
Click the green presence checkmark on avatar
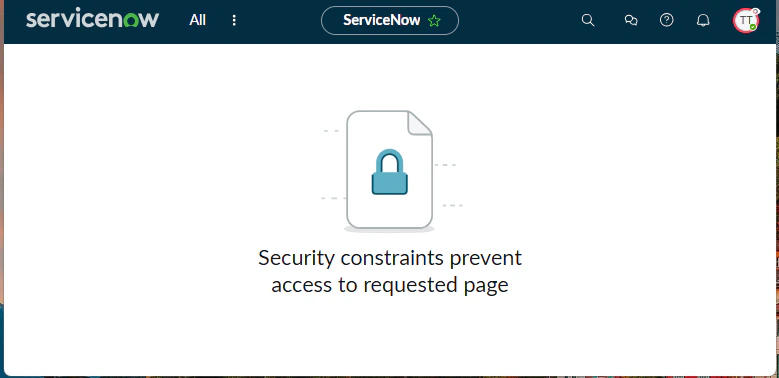click(x=753, y=27)
